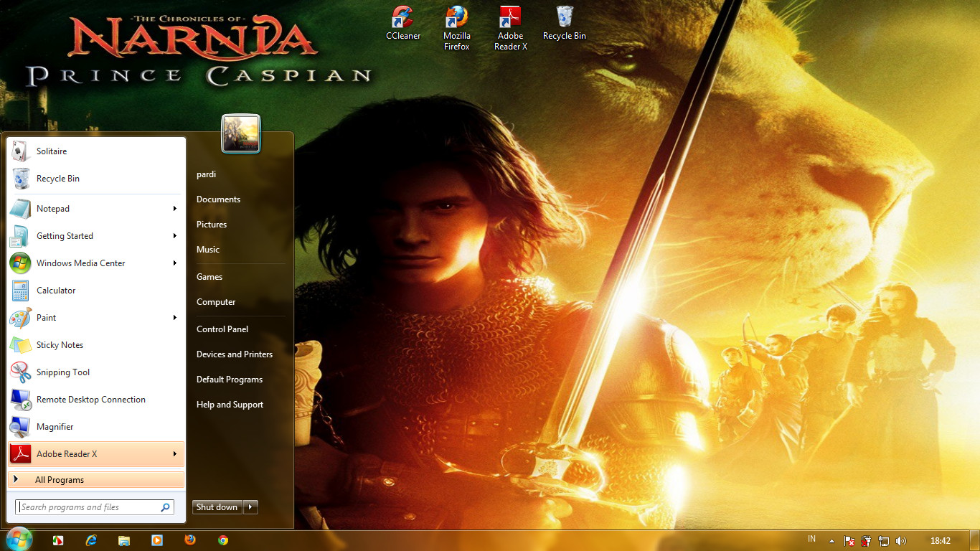Click the power plug tray icon
This screenshot has height=551, width=980.
tap(867, 541)
